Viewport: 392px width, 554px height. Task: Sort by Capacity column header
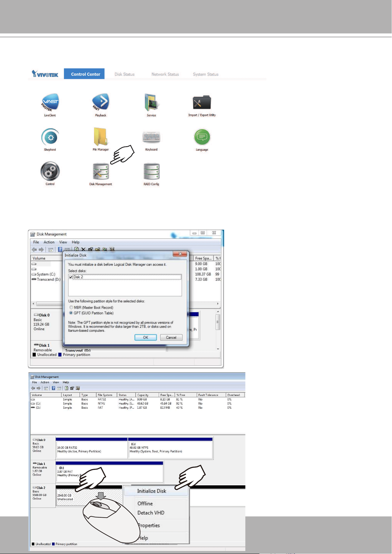coord(147,395)
